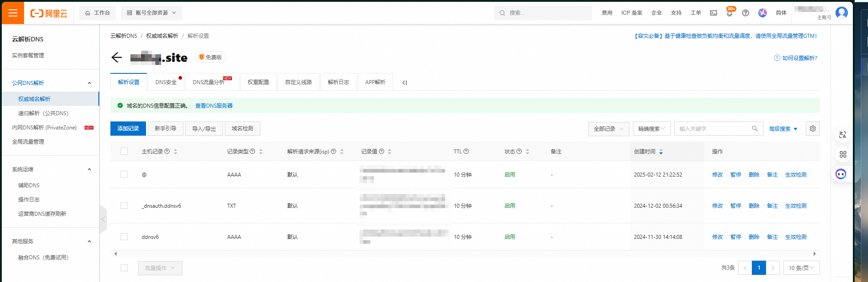Check the _dnsauth.ddnsv6 row checkbox
Image resolution: width=868 pixels, height=282 pixels.
pos(124,205)
